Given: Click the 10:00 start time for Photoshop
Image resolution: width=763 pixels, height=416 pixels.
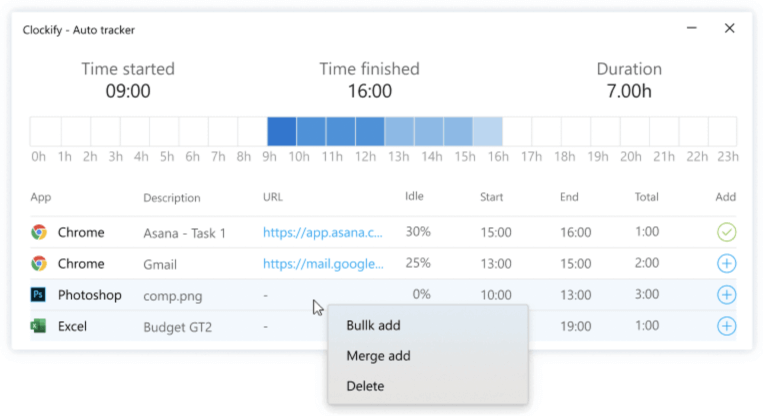Looking at the screenshot, I should [x=496, y=295].
